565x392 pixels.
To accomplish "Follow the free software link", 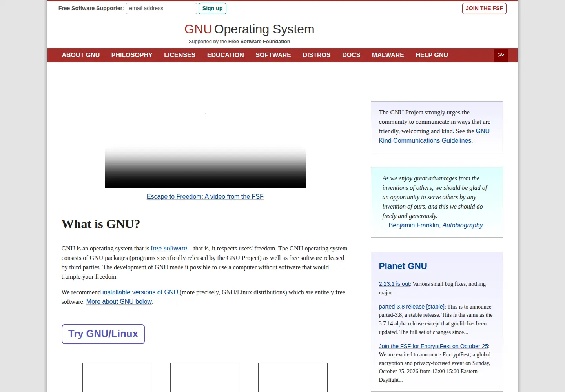I will point(169,248).
